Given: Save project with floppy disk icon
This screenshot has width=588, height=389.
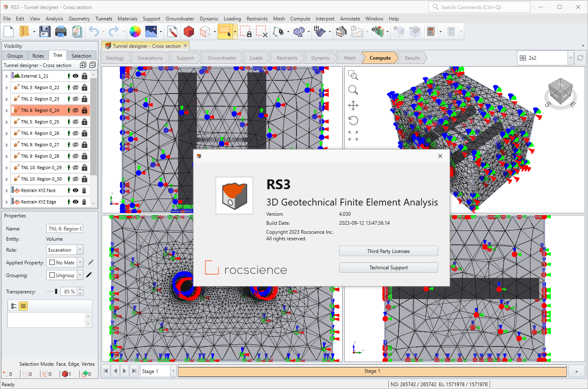Looking at the screenshot, I should (x=45, y=31).
